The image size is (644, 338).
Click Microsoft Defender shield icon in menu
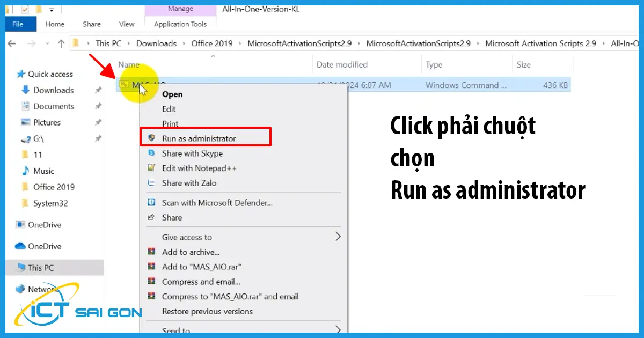tap(151, 203)
